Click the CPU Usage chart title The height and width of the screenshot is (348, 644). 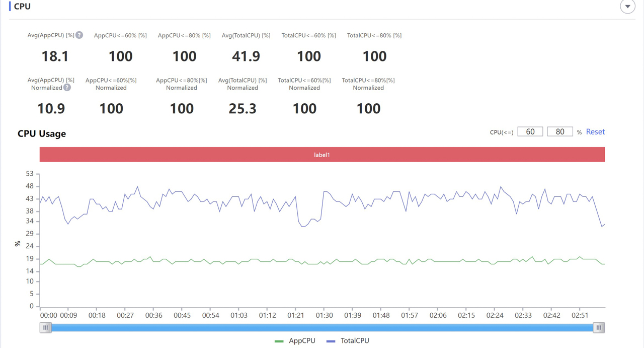click(42, 134)
